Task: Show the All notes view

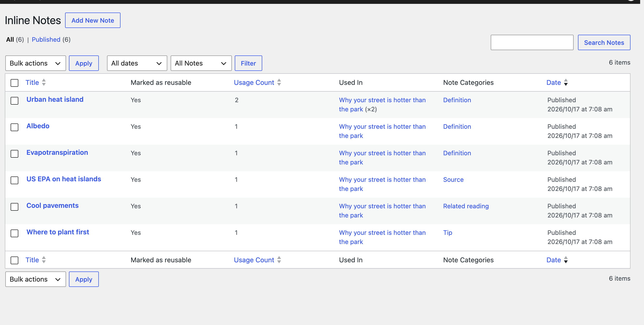Action: point(10,40)
